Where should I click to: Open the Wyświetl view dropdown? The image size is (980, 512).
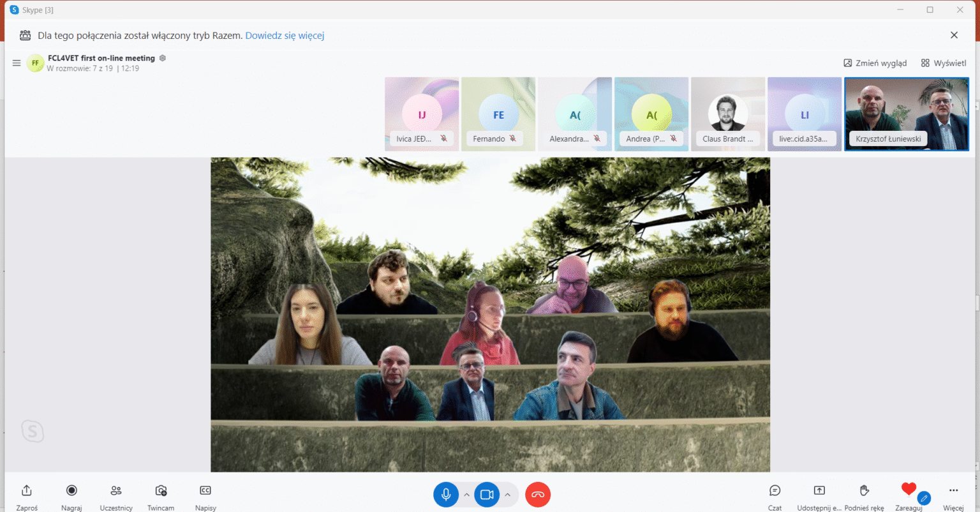click(x=944, y=63)
